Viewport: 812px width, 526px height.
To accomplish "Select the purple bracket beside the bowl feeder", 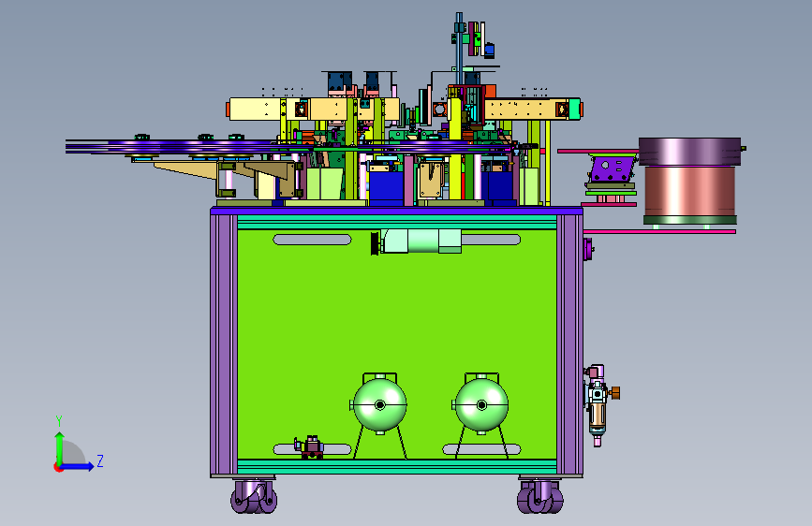I will click(x=613, y=169).
